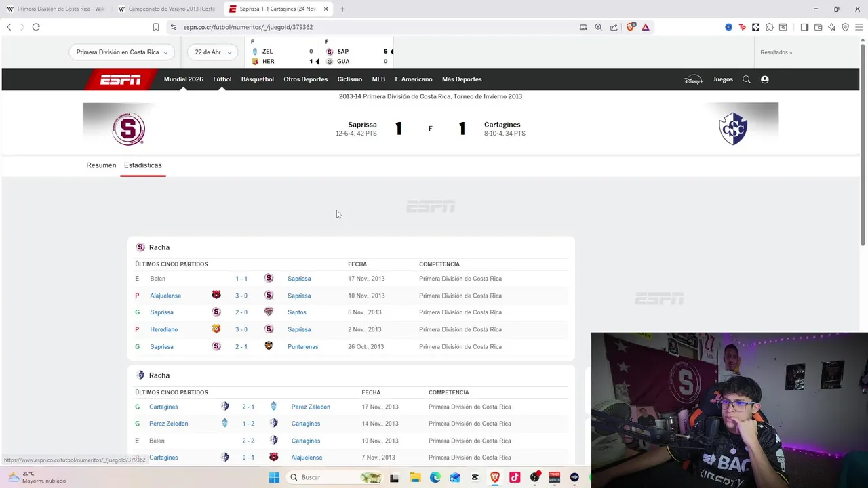Click the Perez Zeledon link in the 17 Nov. row

[x=311, y=407]
